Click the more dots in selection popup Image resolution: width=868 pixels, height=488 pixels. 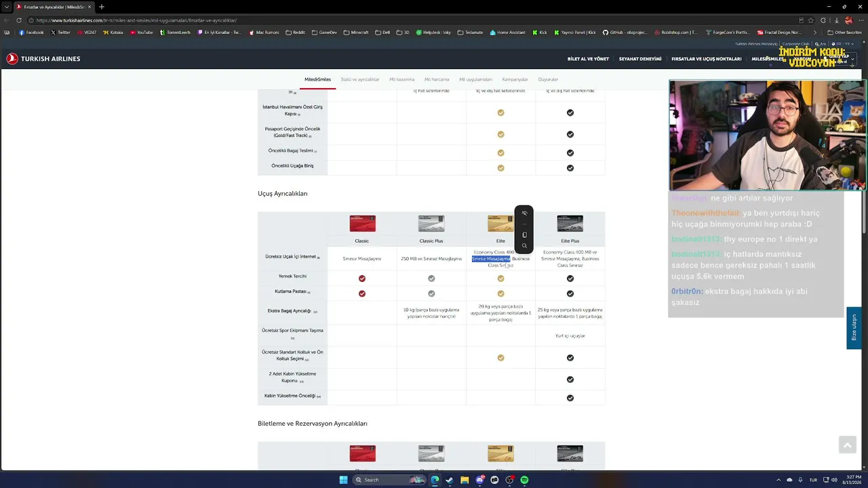pos(524,224)
